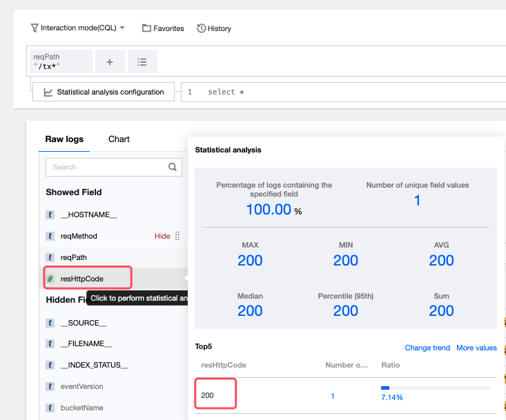Select the Raw logs tab

pos(64,139)
